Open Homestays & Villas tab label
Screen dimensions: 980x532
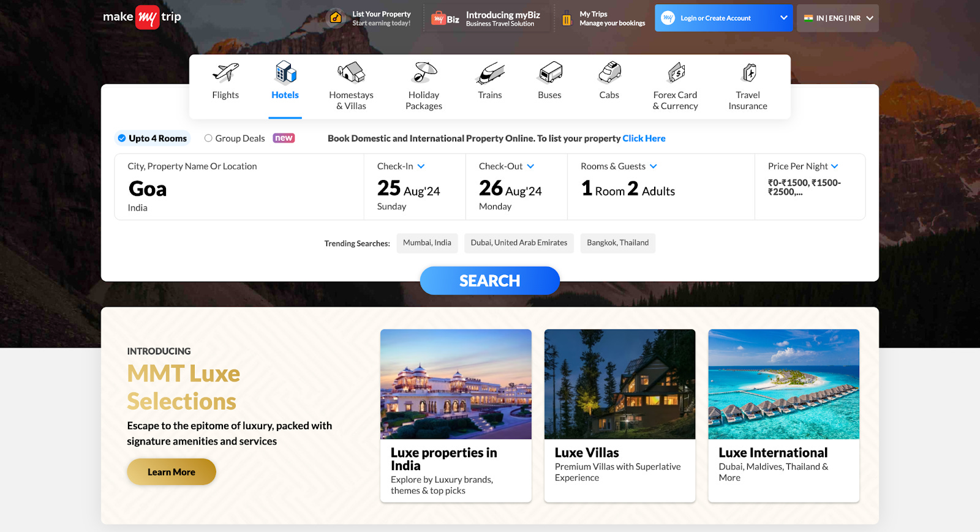click(x=351, y=100)
